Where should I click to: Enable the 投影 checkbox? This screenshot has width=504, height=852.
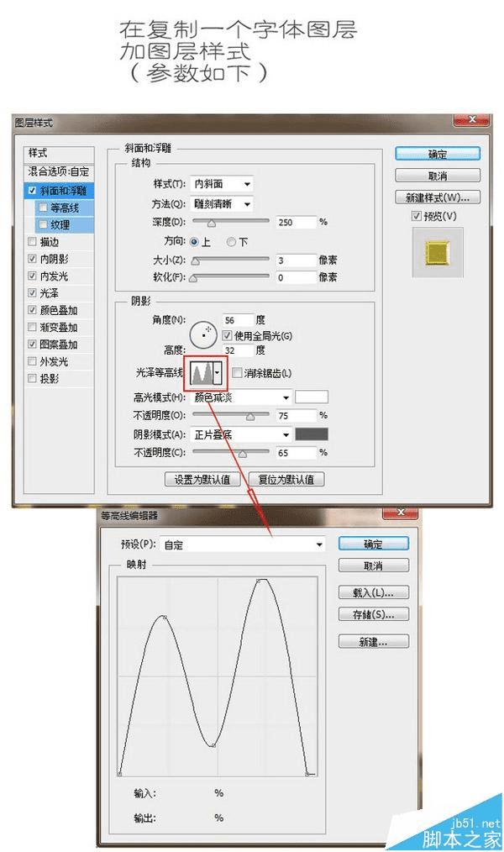click(x=32, y=378)
